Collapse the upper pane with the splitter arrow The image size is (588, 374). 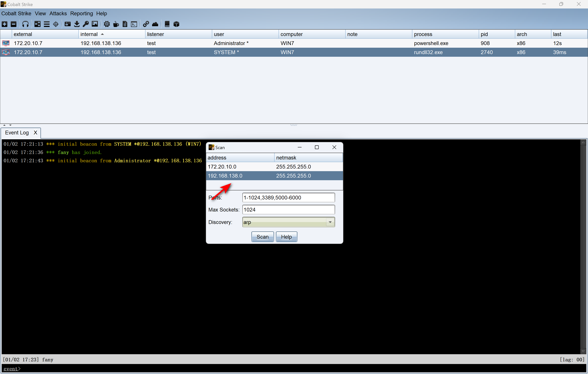tap(4, 125)
